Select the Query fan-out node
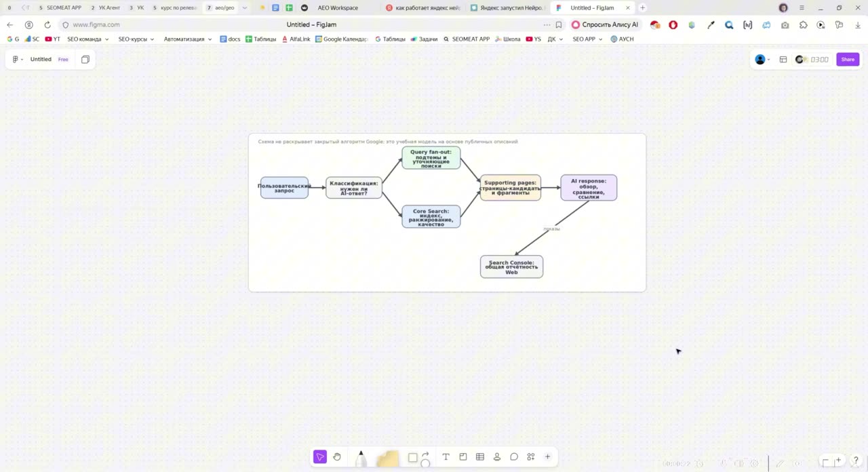868x472 pixels. [x=431, y=158]
